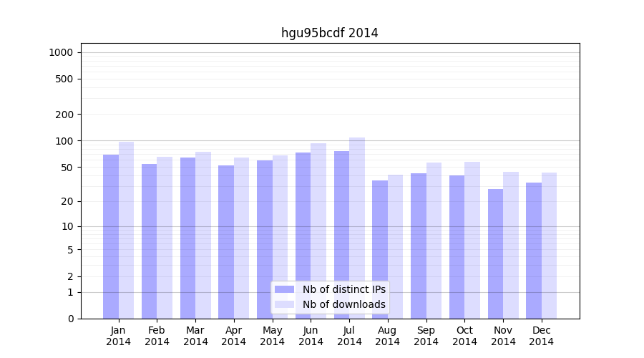Screen dimensions: 644x358
Task: Click the 100 y-axis tick label
Action: (x=64, y=141)
